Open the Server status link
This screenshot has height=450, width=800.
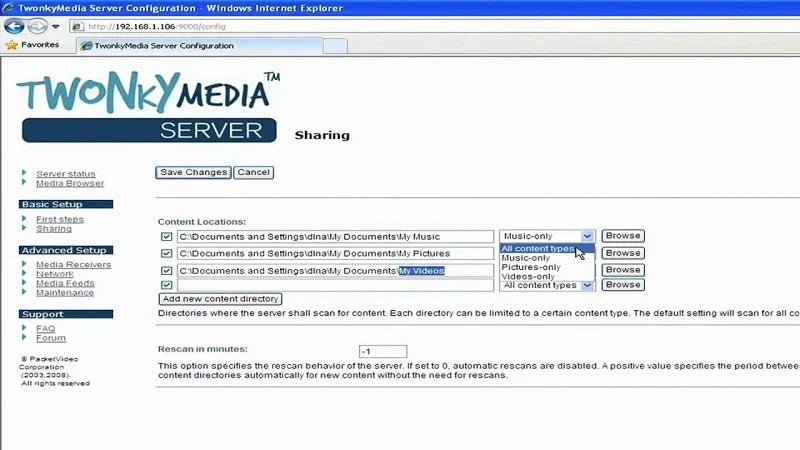tap(66, 174)
